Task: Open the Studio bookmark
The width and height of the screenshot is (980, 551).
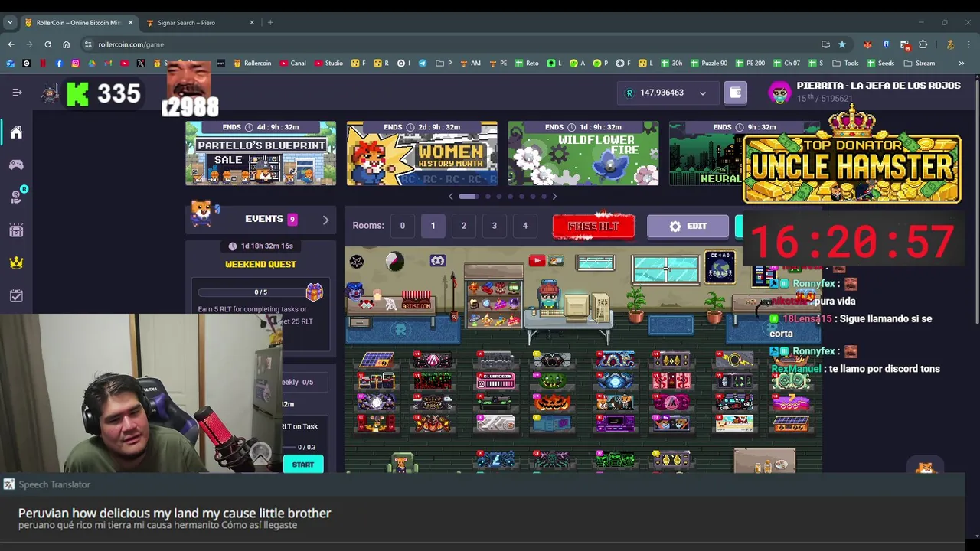Action: [x=328, y=64]
